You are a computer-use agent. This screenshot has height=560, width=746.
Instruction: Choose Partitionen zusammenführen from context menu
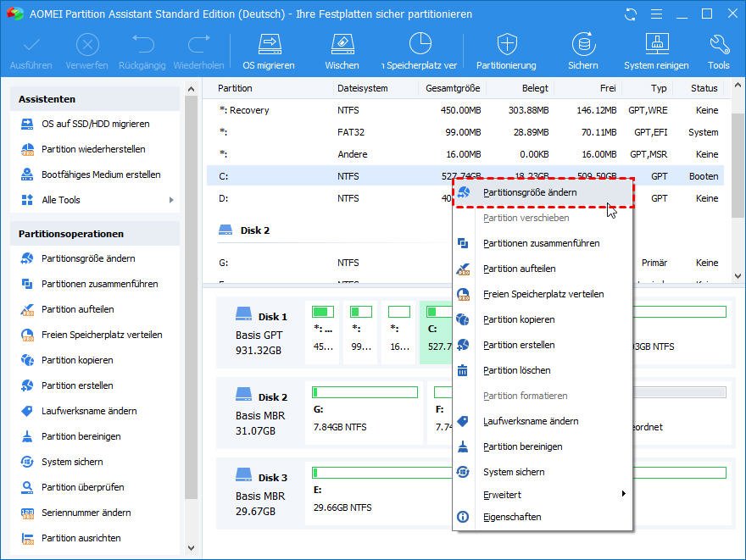543,243
